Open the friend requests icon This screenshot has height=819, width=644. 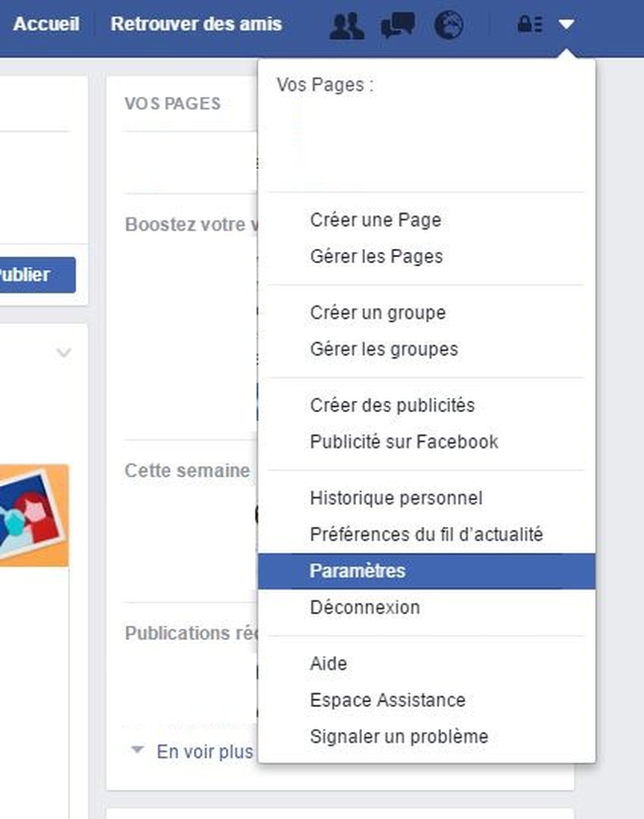347,25
